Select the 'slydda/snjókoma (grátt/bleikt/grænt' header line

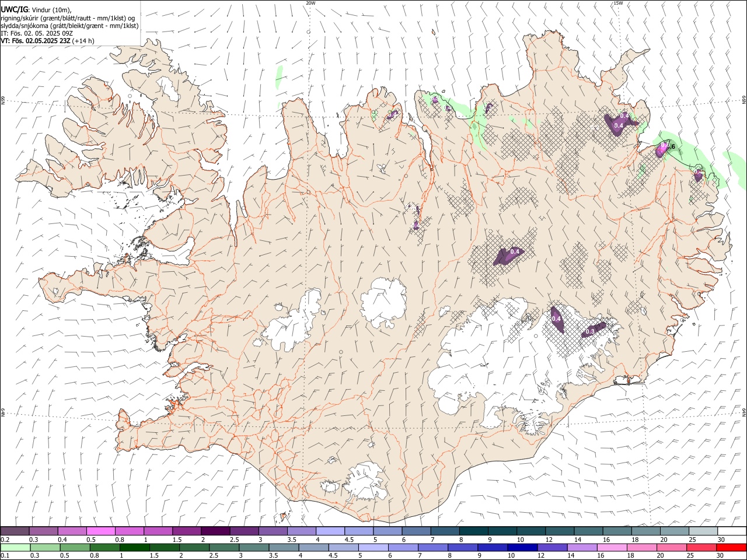70,25
